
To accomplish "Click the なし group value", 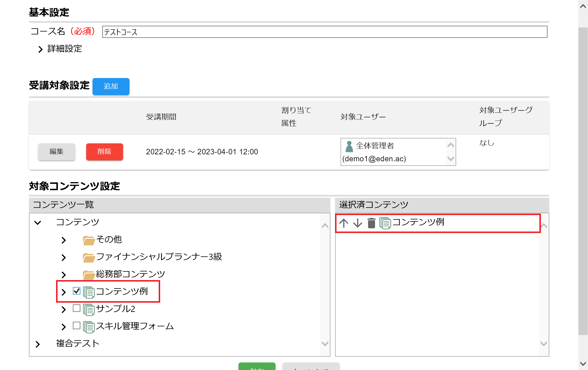I will [487, 143].
